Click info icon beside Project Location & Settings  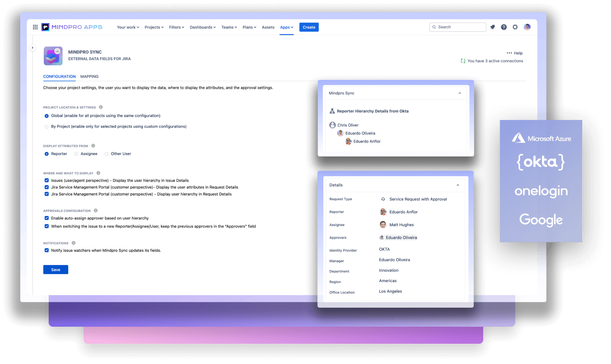101,107
